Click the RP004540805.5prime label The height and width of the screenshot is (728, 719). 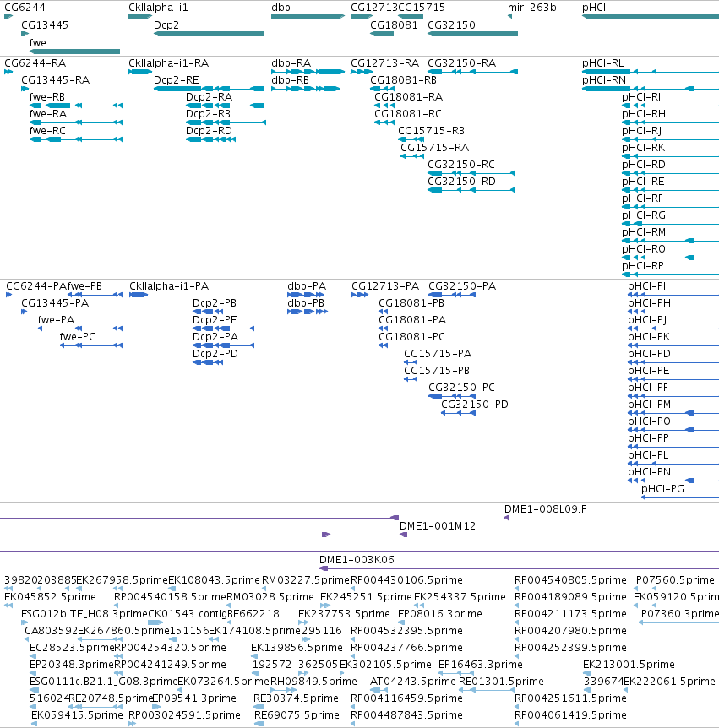click(x=570, y=580)
